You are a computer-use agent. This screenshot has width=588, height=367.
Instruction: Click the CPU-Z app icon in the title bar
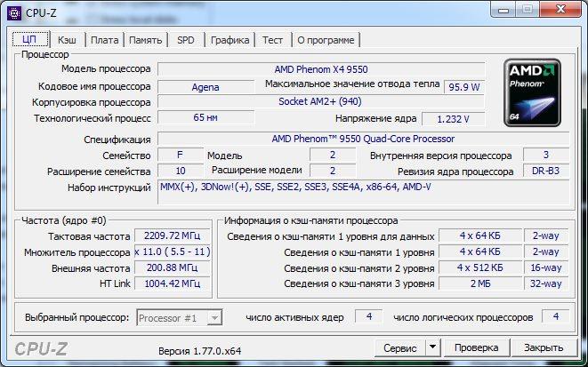(x=14, y=13)
